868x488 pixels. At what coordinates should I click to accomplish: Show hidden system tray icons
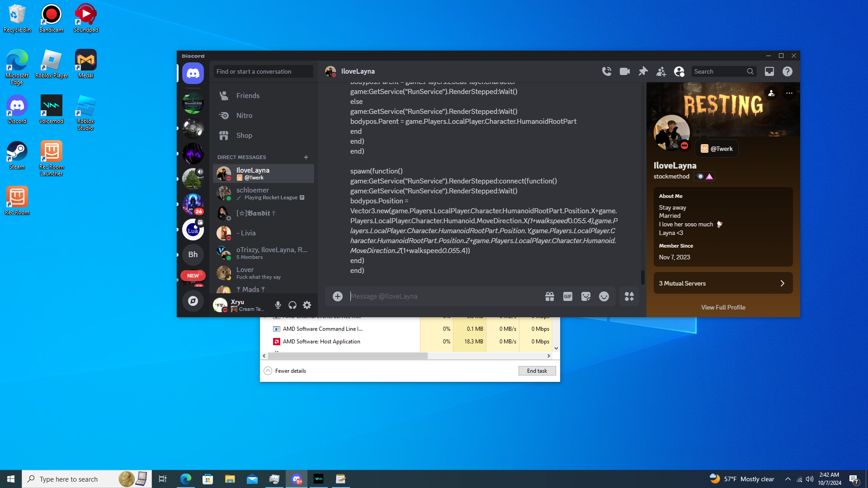tap(788, 479)
